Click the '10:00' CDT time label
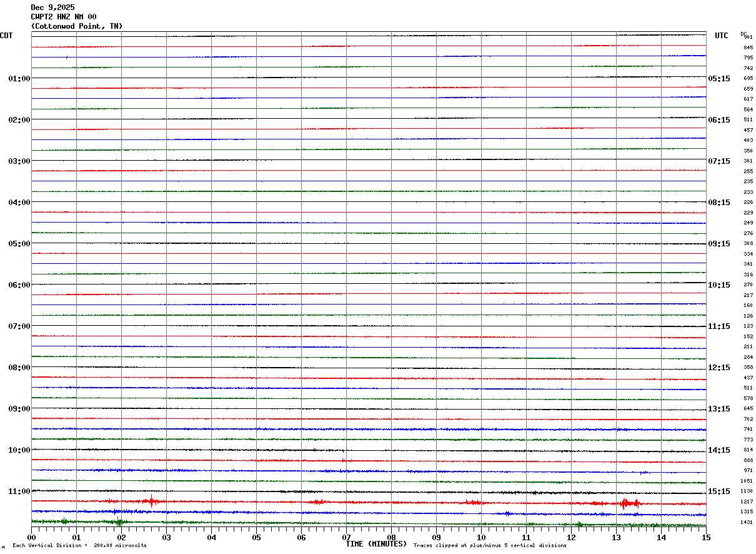Image resolution: width=756 pixels, height=554 pixels. click(19, 450)
